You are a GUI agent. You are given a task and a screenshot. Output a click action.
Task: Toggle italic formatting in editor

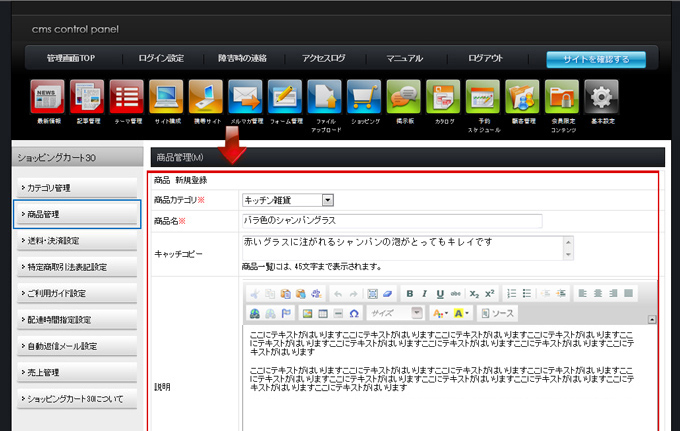[425, 294]
